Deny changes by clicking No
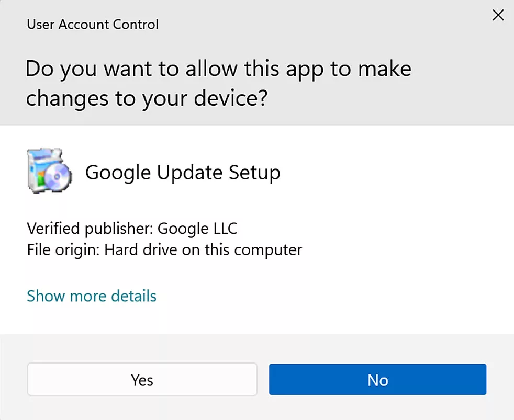 [377, 380]
